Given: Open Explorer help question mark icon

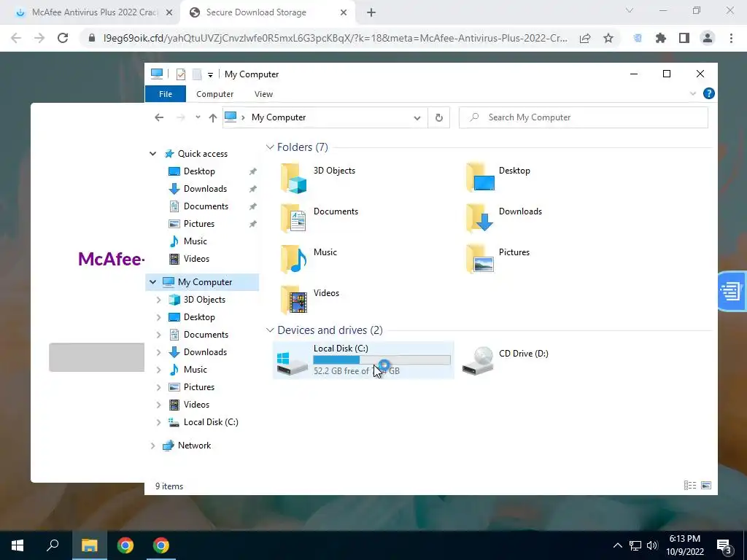Looking at the screenshot, I should click(x=709, y=94).
